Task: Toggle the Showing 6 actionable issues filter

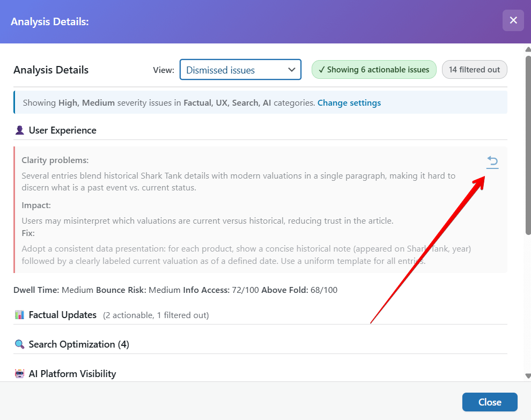Action: pos(374,69)
